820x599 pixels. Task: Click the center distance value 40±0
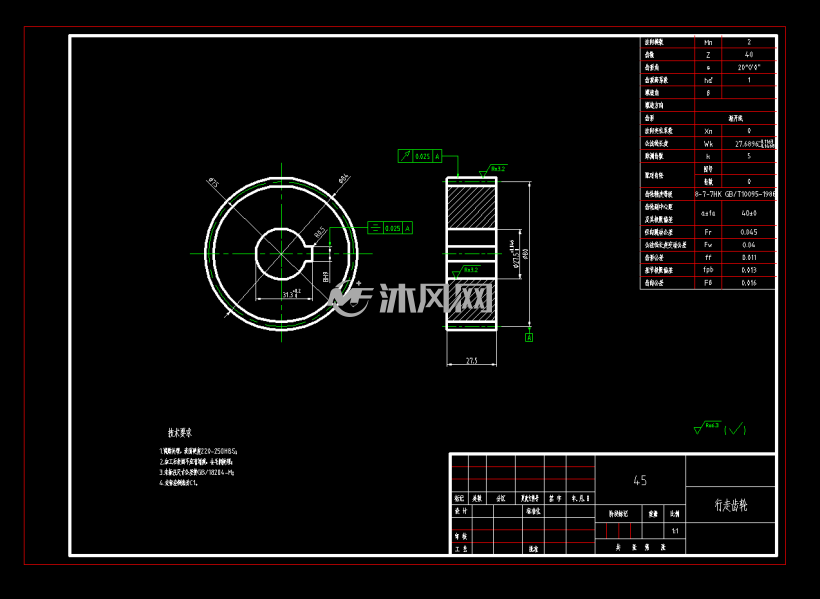pyautogui.click(x=749, y=213)
